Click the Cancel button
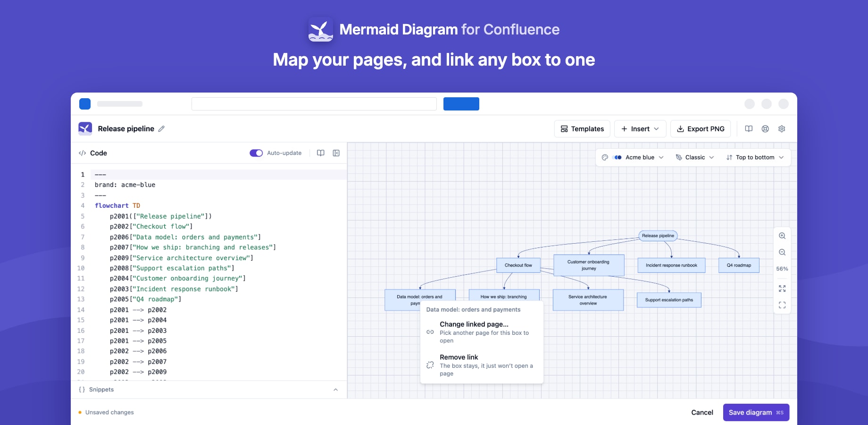This screenshot has width=868, height=425. (x=702, y=412)
